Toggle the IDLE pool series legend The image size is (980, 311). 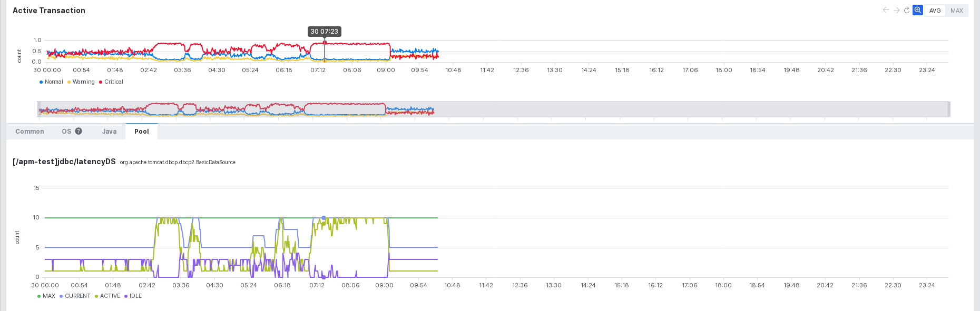click(133, 296)
